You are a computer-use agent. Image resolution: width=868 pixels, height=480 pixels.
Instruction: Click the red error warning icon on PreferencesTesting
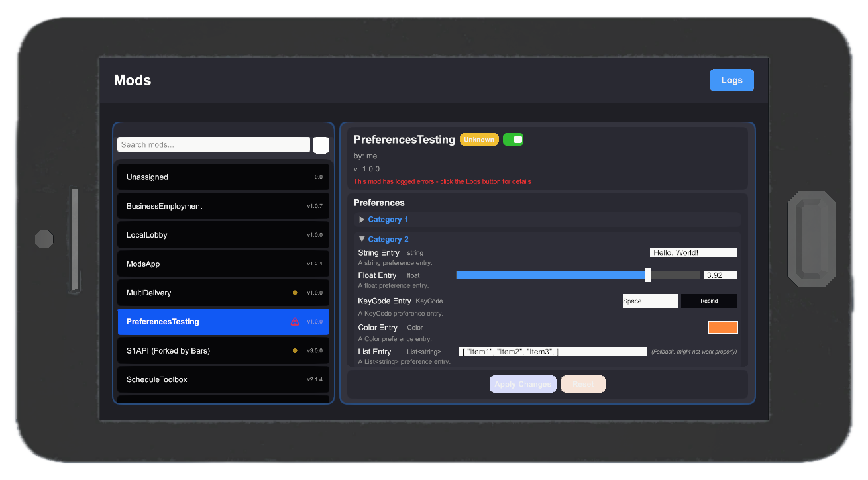(x=295, y=321)
